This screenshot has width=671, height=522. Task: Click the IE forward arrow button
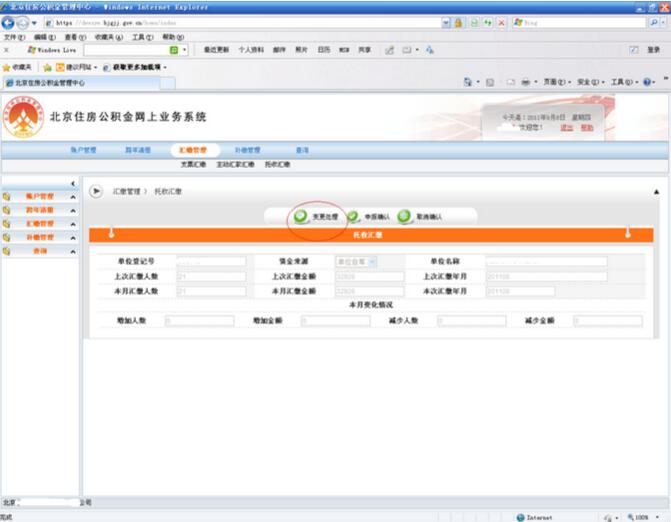23,23
